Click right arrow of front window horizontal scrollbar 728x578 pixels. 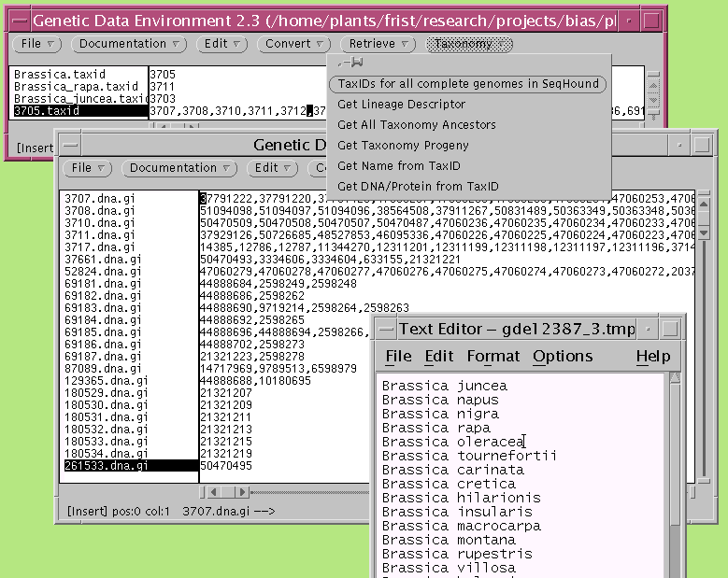tap(241, 492)
